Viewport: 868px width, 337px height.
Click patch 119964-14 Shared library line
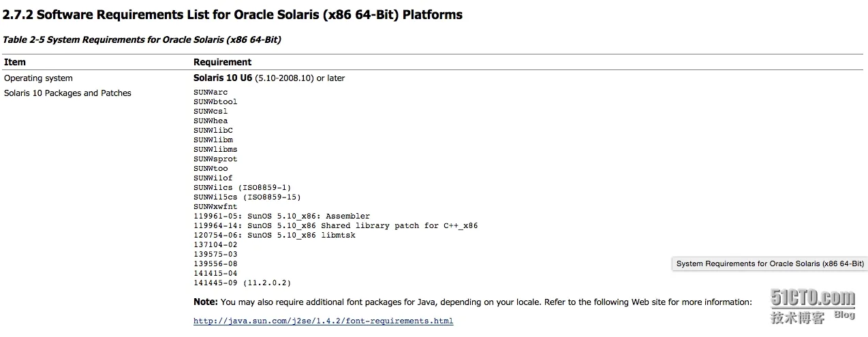(x=336, y=225)
